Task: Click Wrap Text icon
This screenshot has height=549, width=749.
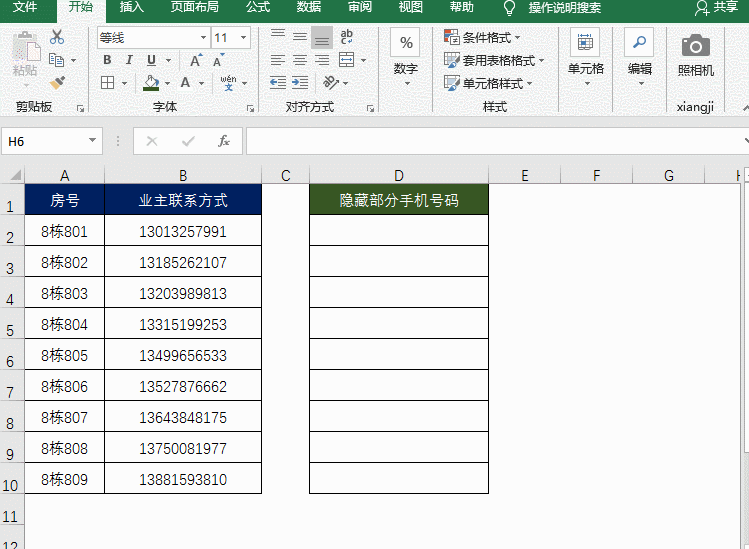Action: [x=346, y=36]
